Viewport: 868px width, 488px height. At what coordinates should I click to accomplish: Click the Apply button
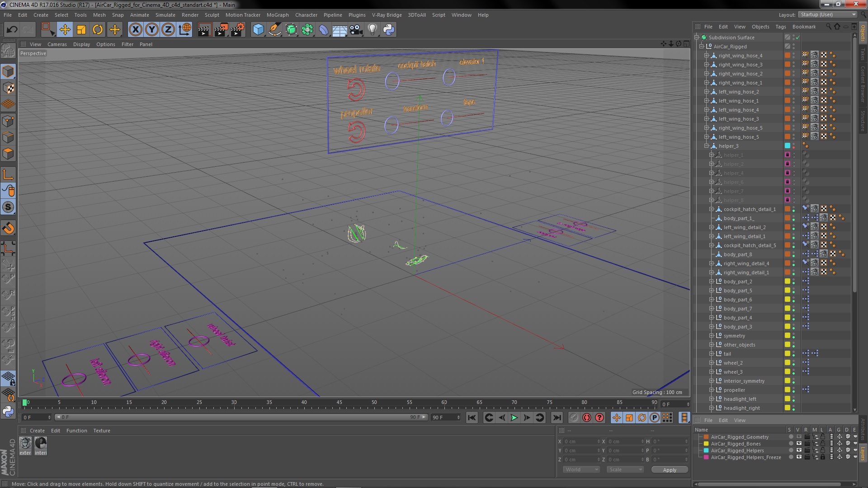click(670, 470)
